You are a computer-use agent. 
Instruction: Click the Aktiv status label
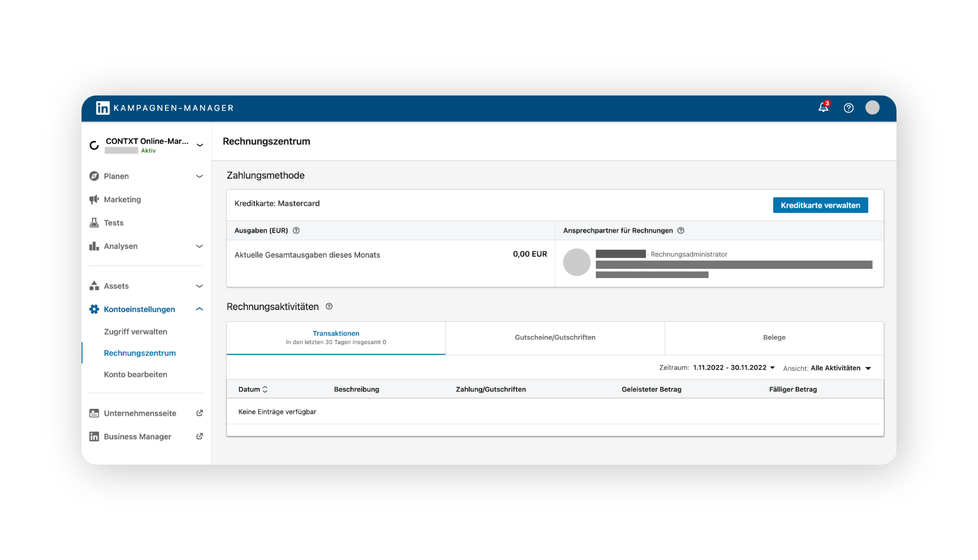[x=148, y=151]
